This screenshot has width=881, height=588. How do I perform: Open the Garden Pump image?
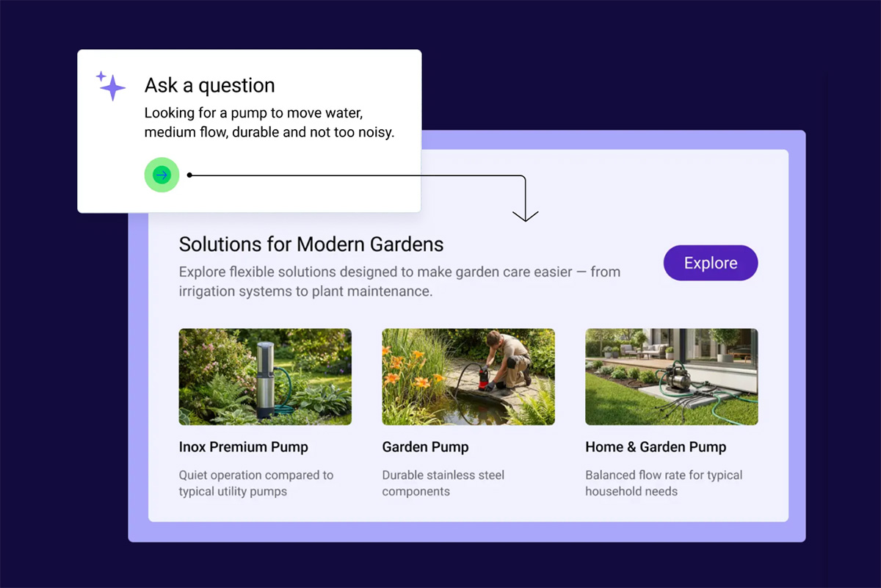point(468,377)
